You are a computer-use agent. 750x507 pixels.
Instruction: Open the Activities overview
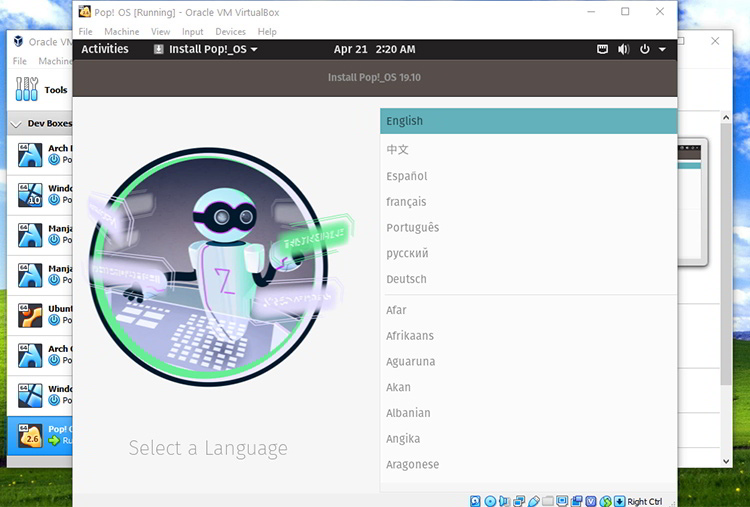click(105, 49)
